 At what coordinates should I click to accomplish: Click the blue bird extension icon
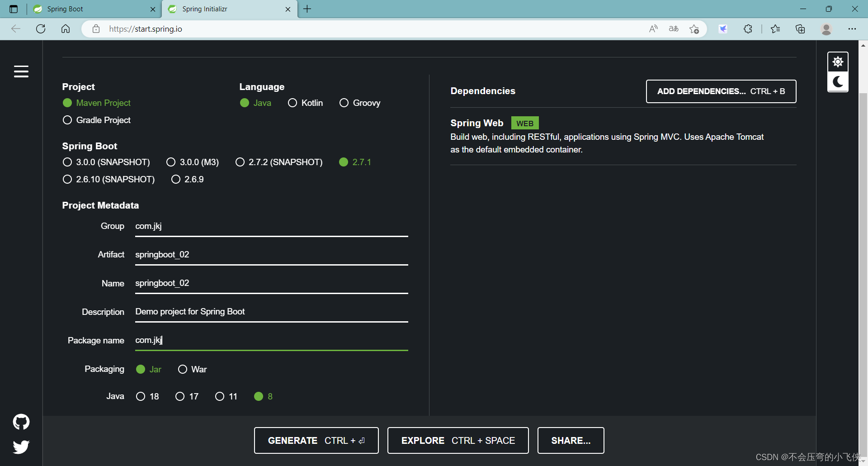tap(723, 29)
